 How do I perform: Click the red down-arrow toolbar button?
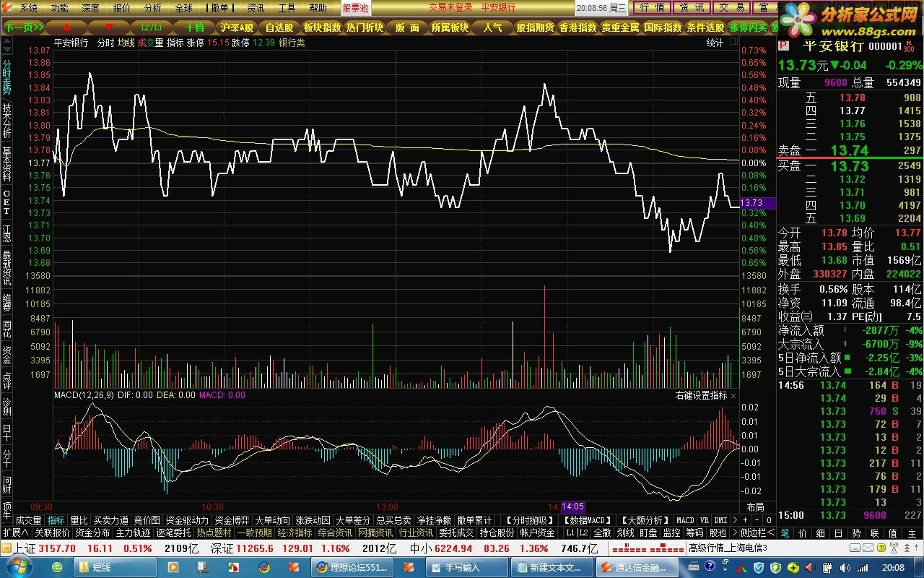point(110,27)
